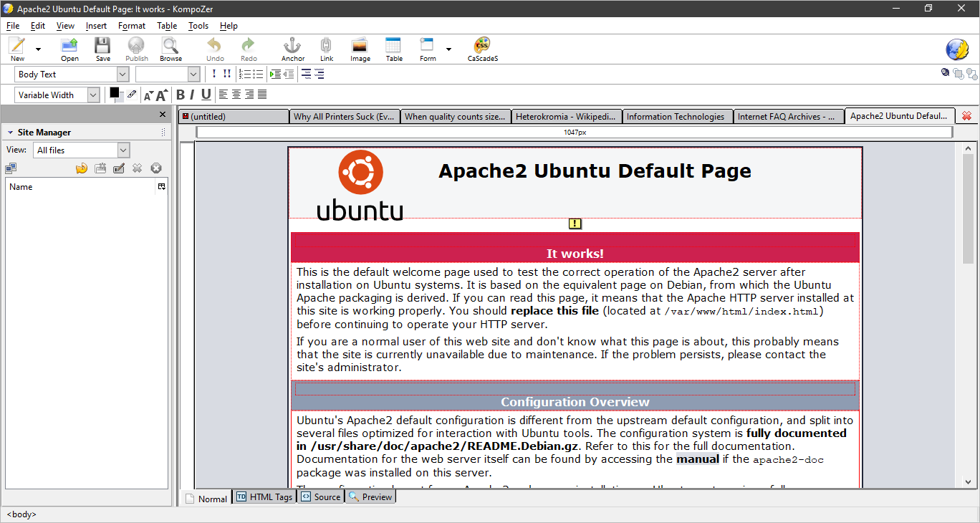This screenshot has height=523, width=980.
Task: Pick highlight color with the pen icon
Action: click(132, 94)
